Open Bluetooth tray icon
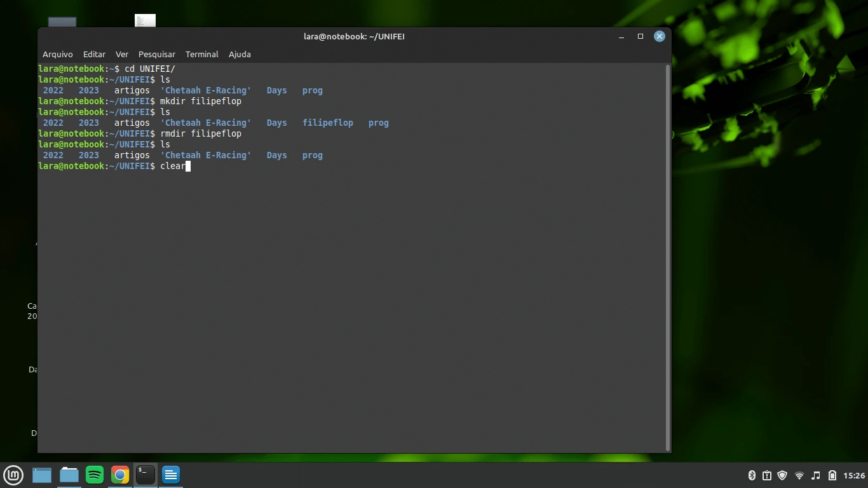Screen dimensions: 868x488 tap(752, 475)
